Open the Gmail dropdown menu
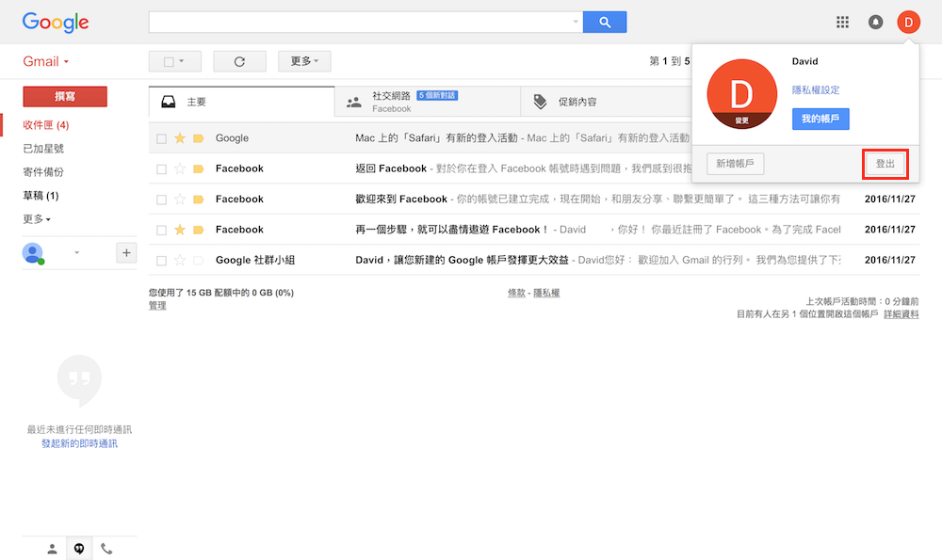942x560 pixels. click(x=46, y=62)
